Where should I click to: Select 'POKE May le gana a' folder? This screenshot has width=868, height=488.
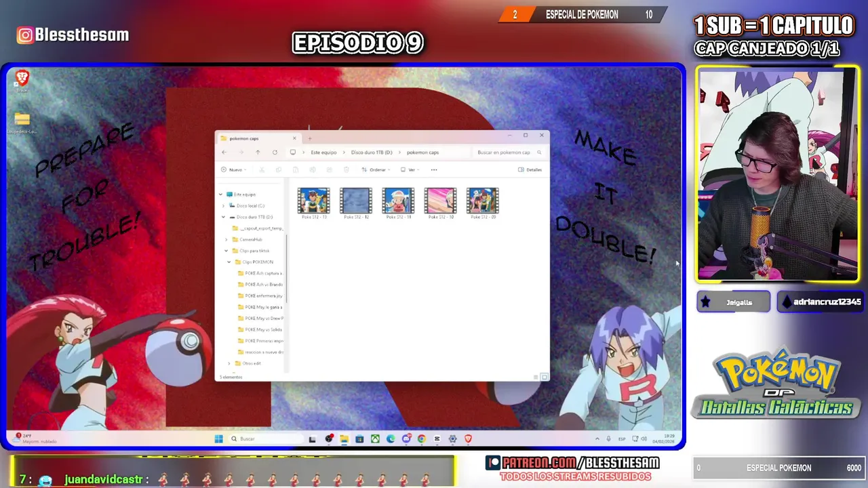click(260, 307)
